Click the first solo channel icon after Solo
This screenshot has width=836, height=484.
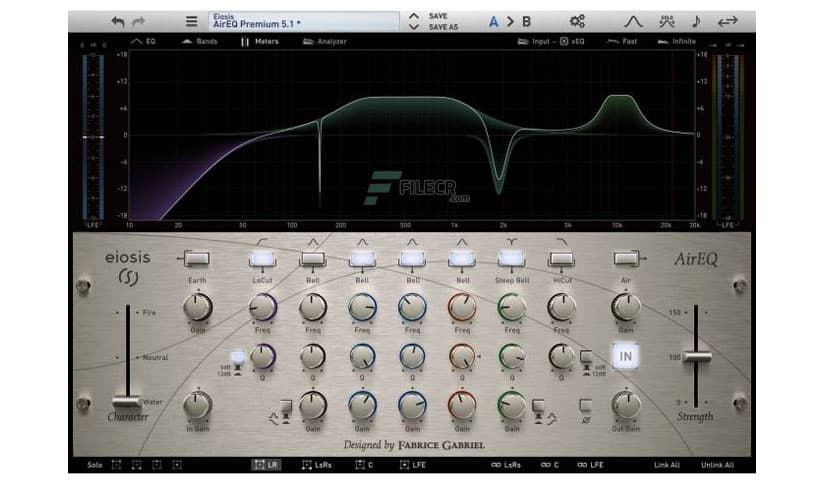(x=116, y=465)
